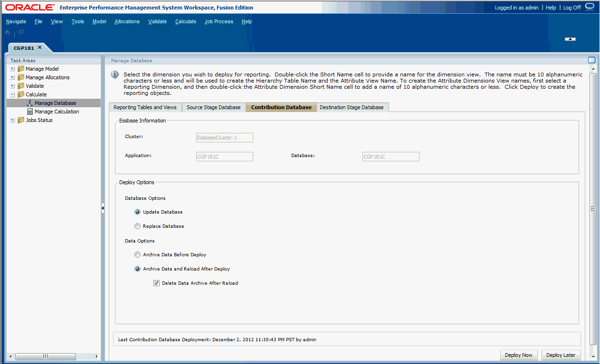Switch to Source Stage Database tab
600x364 pixels.
click(214, 107)
